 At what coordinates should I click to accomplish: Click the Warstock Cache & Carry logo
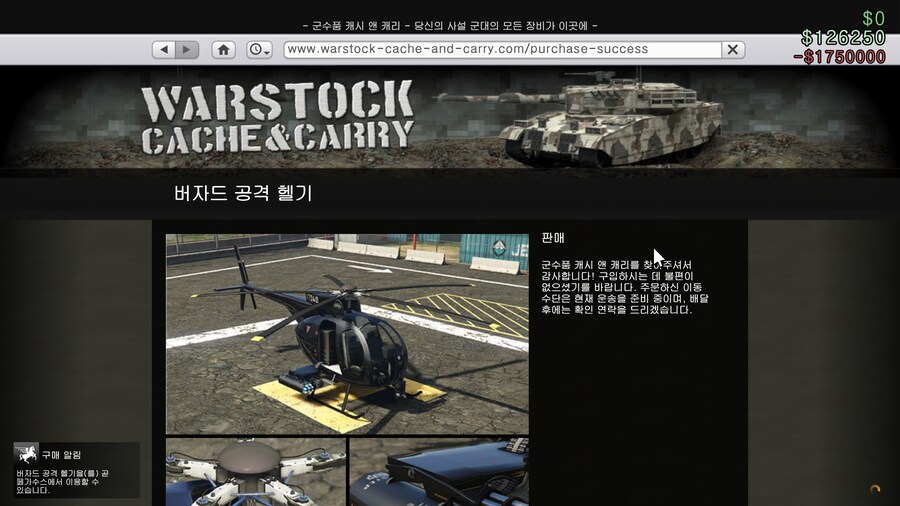[277, 118]
